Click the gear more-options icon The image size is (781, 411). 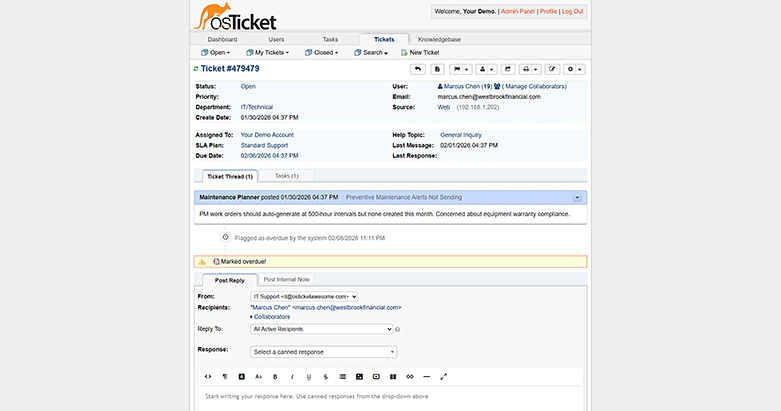click(x=570, y=69)
